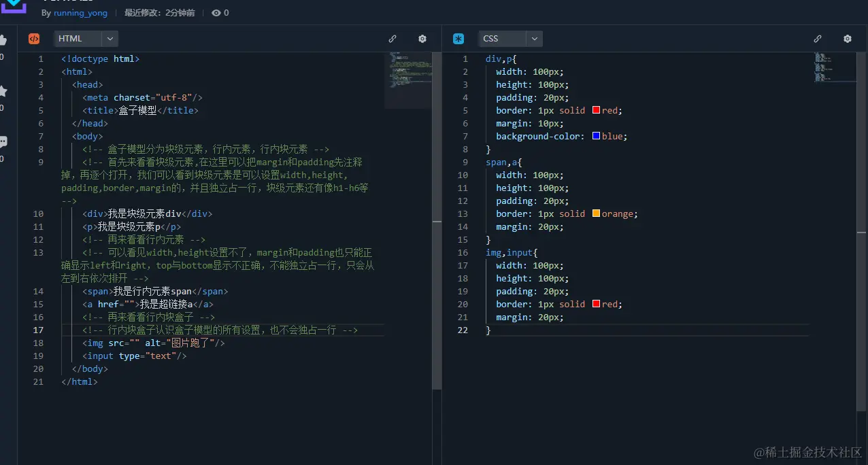Click the HTML editor minimap
This screenshot has height=465, width=868.
tap(408, 80)
